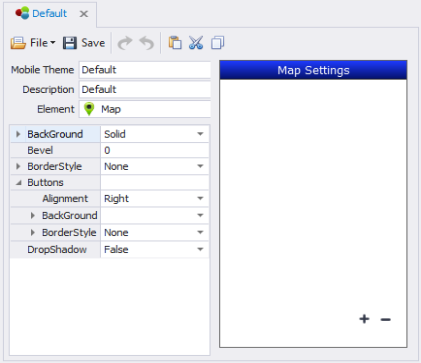
Task: Select the Buttons property row label
Action: pyautogui.click(x=45, y=183)
